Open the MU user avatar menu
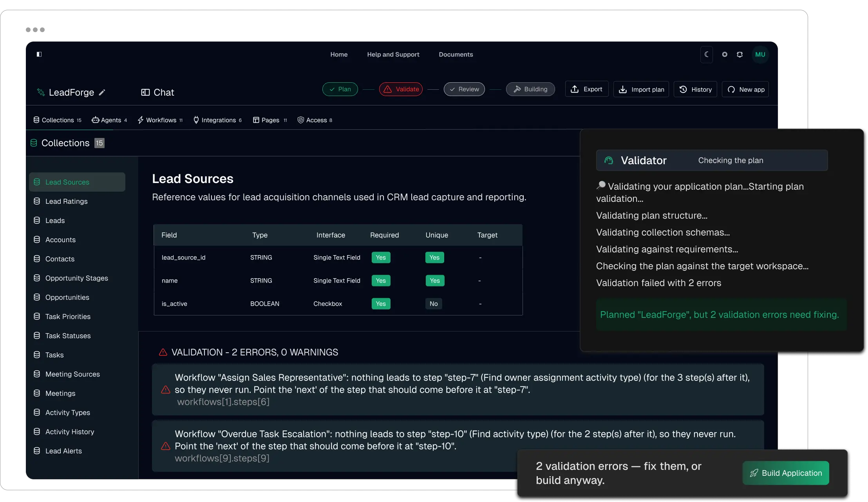The image size is (868, 502). (x=760, y=54)
